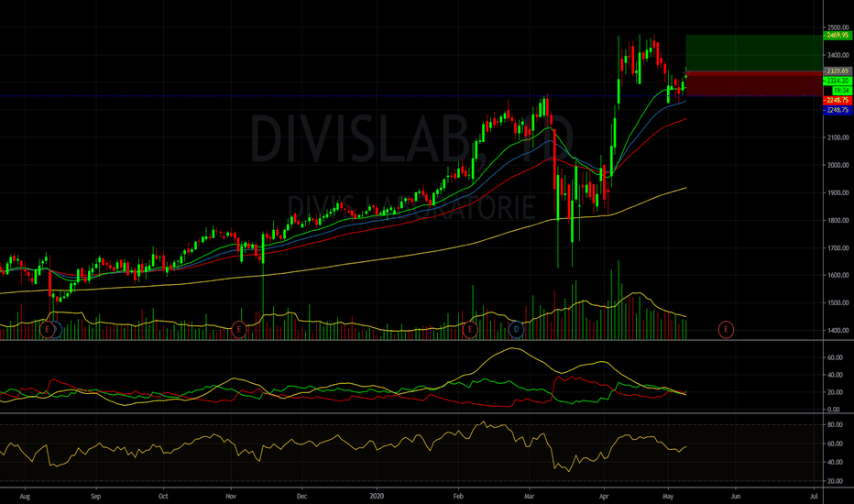
Task: Click the 1600.00 price scale value
Action: pos(838,275)
